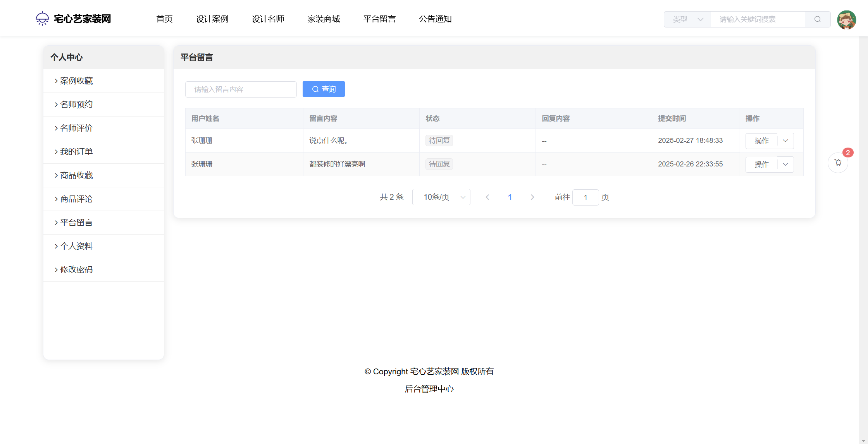The width and height of the screenshot is (868, 444).
Task: Click the 宅心艺家装网 lamp logo icon
Action: pyautogui.click(x=42, y=19)
